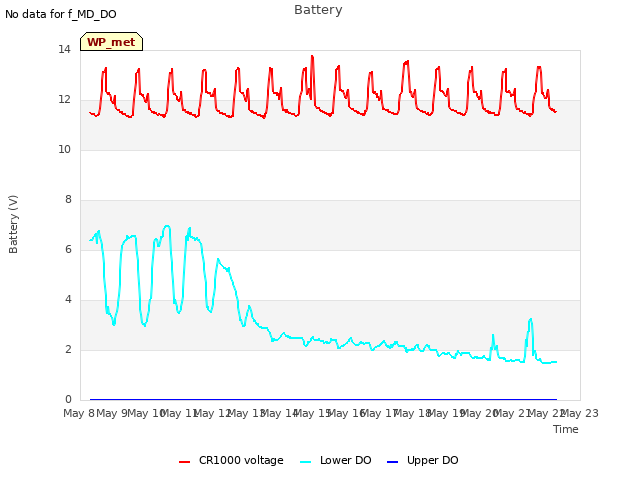This screenshot has width=640, height=480.
Task: Click the Time x-axis title
Action: pos(565,429)
